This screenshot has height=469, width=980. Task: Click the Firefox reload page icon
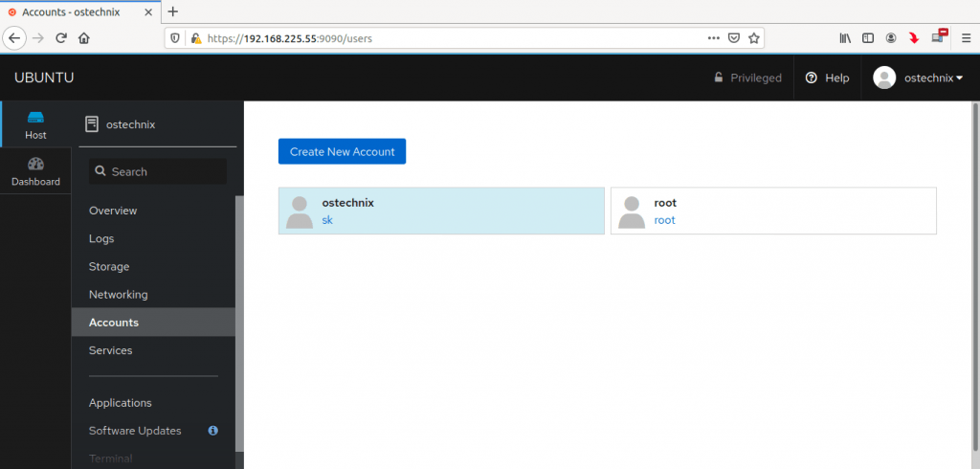pyautogui.click(x=61, y=38)
